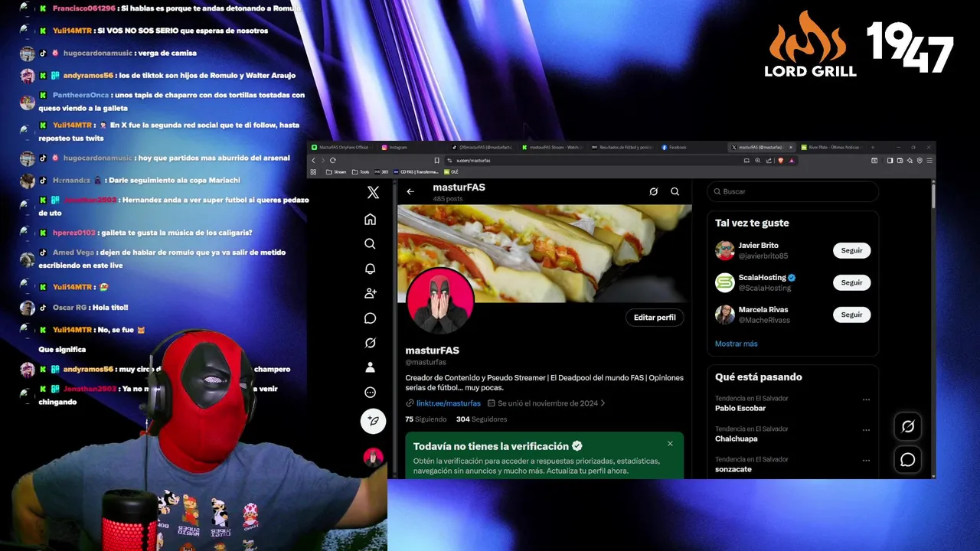Viewport: 980px width, 551px height.
Task: Open Grok icon in X sidebar
Action: pyautogui.click(x=370, y=343)
